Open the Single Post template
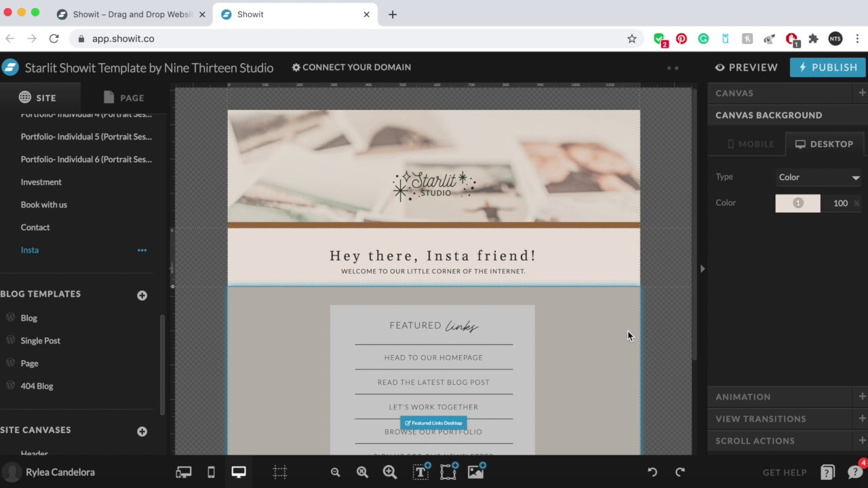Image resolution: width=868 pixels, height=488 pixels. (41, 340)
